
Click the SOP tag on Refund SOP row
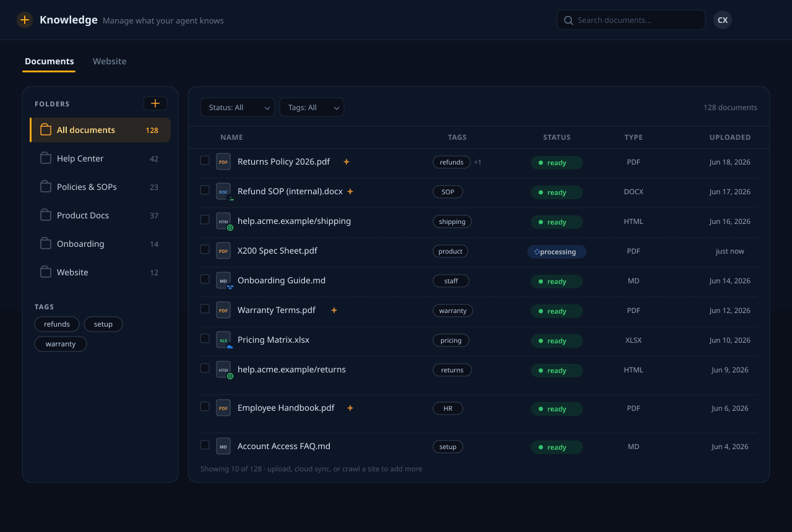coord(448,192)
